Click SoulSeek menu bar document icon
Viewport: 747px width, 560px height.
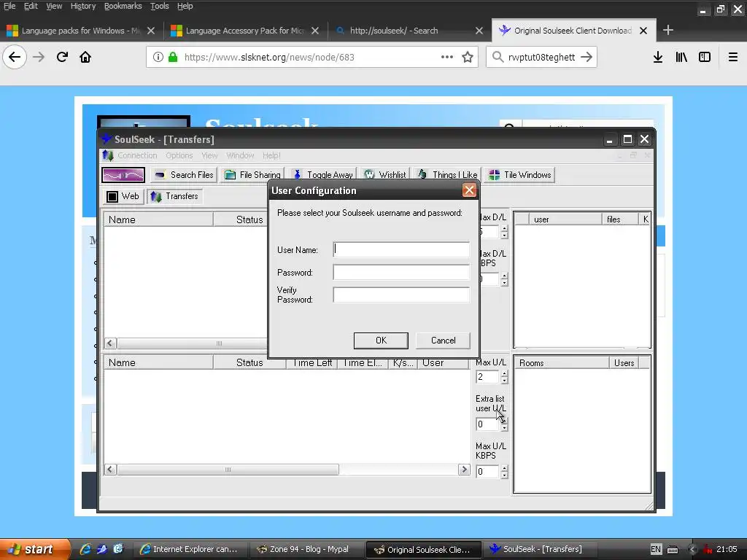coord(108,155)
